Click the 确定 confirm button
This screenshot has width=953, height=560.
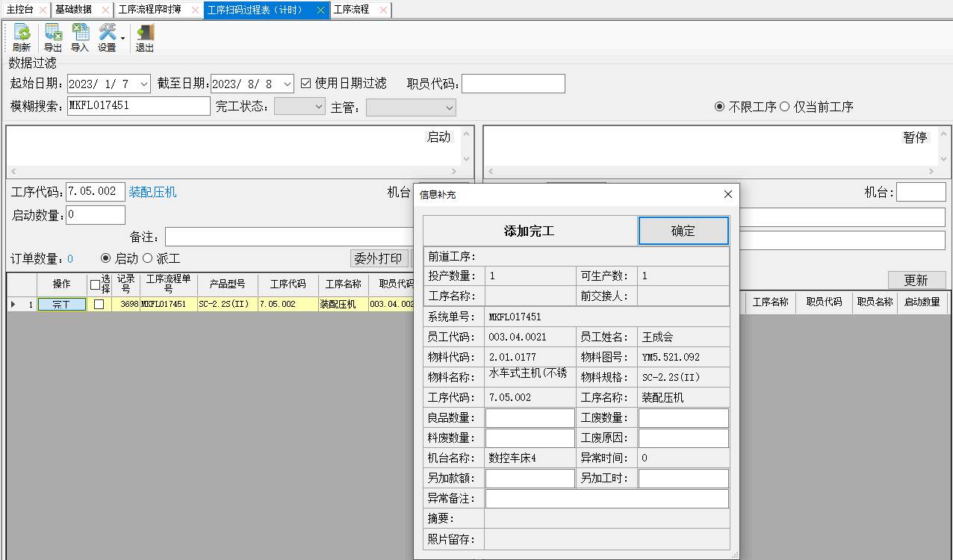[x=683, y=231]
